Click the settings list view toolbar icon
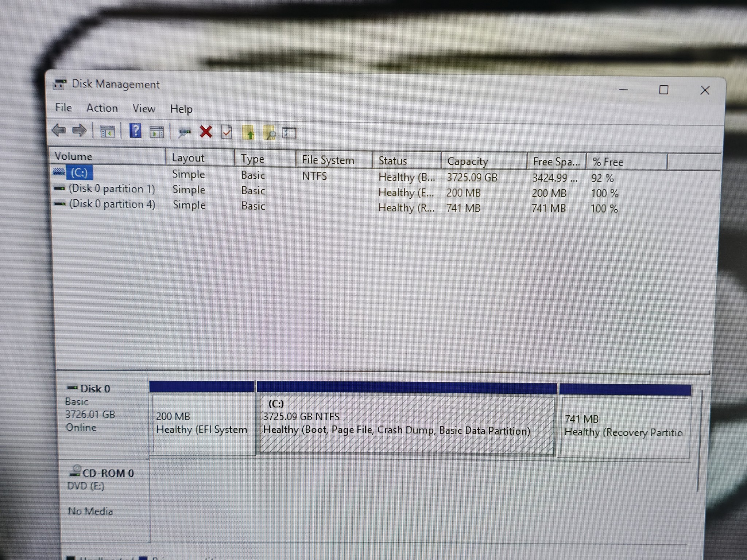The image size is (747, 560). pos(289,133)
